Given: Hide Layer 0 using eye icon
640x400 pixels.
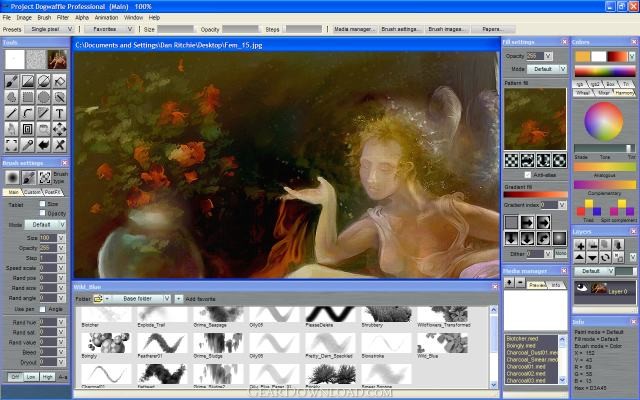Looking at the screenshot, I should (x=582, y=289).
